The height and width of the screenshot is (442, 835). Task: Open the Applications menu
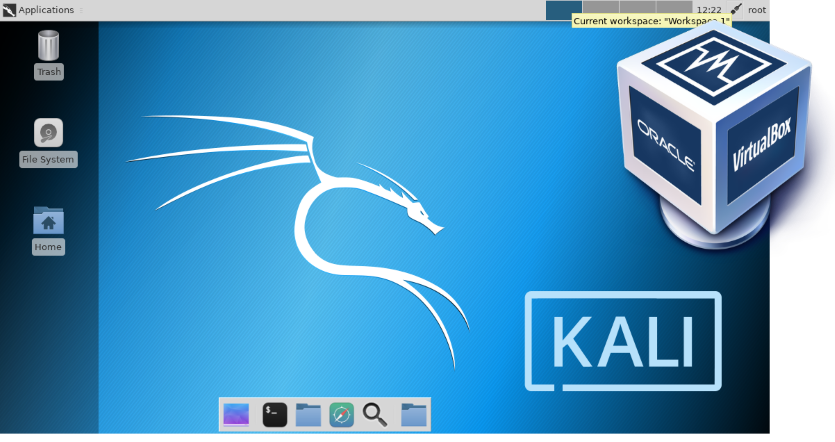pyautogui.click(x=46, y=10)
